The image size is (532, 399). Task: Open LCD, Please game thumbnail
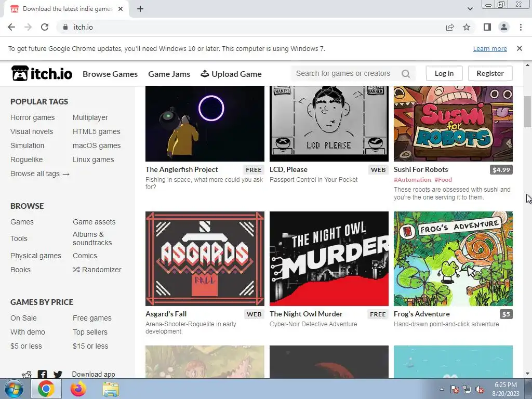(329, 124)
